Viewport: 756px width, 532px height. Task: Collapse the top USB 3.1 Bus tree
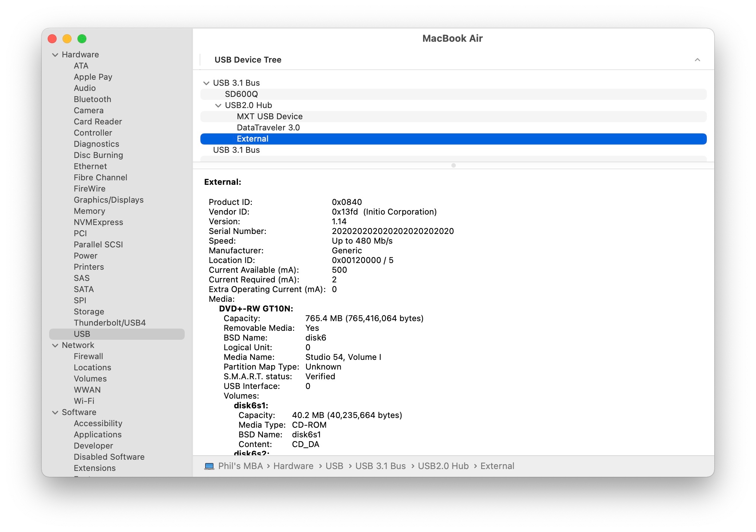click(206, 83)
